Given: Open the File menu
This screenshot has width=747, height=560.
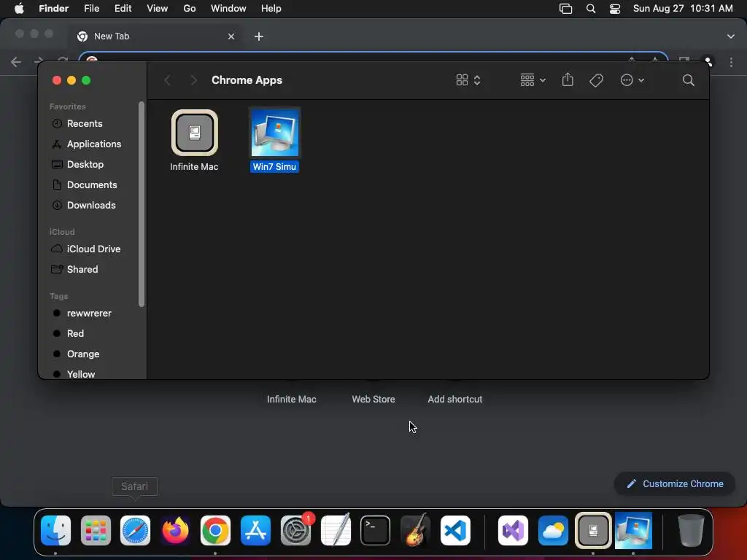Looking at the screenshot, I should [x=91, y=9].
